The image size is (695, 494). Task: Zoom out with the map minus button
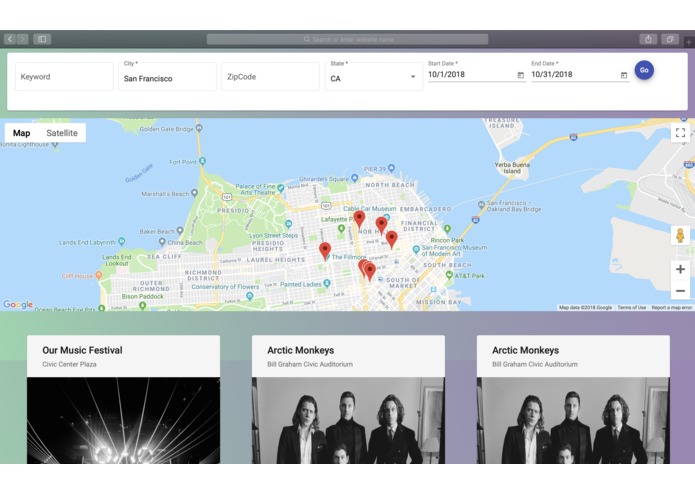coord(680,291)
